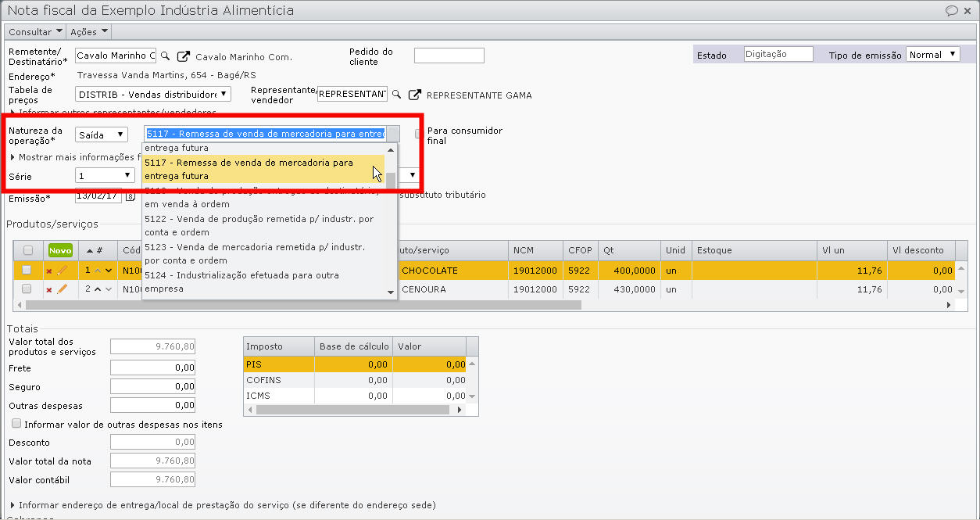Edit item row 1 with pencil icon
The width and height of the screenshot is (980, 520).
coord(62,270)
